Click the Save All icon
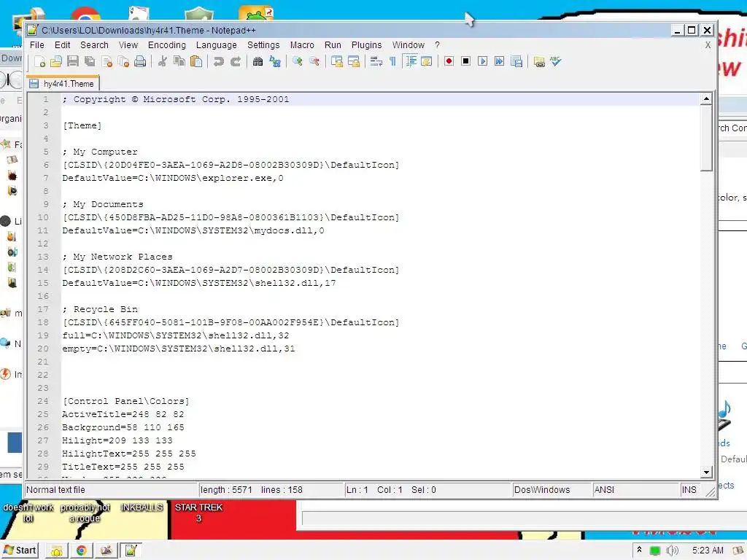The height and width of the screenshot is (560, 747). [90, 61]
